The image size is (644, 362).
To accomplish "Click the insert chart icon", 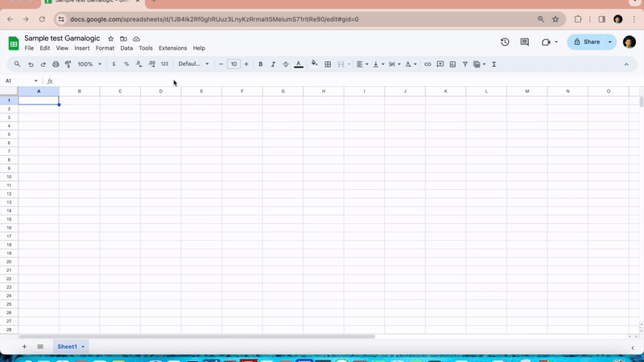I will pyautogui.click(x=452, y=64).
